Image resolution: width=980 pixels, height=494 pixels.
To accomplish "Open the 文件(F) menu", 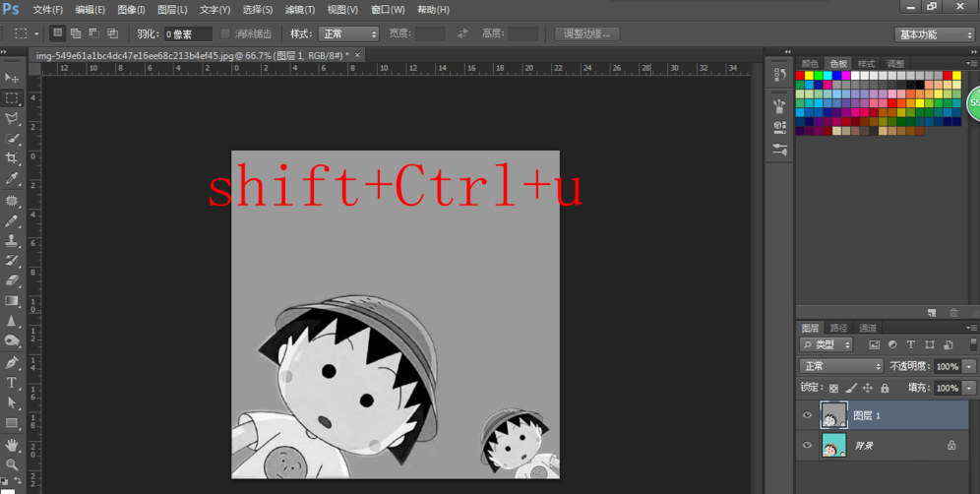I will click(x=47, y=10).
